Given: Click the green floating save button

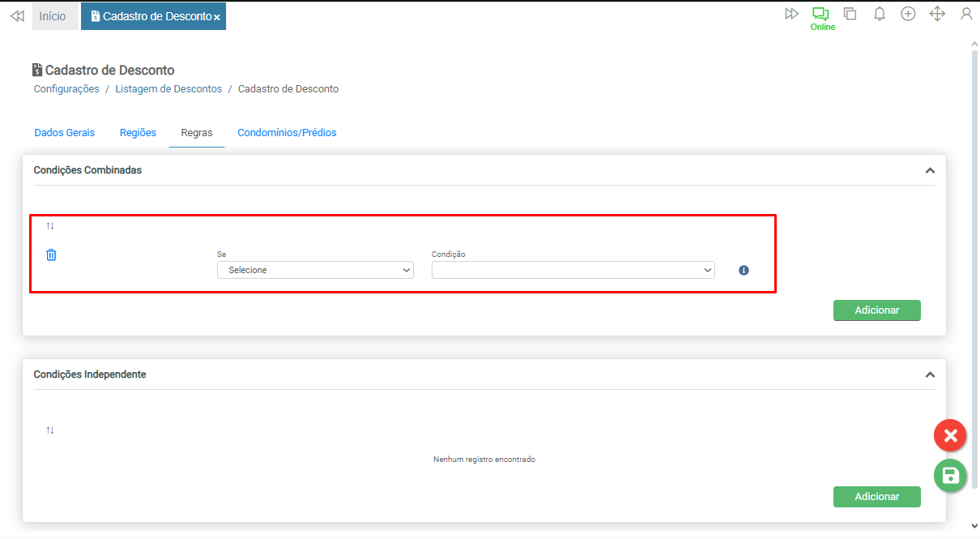Looking at the screenshot, I should (x=950, y=476).
